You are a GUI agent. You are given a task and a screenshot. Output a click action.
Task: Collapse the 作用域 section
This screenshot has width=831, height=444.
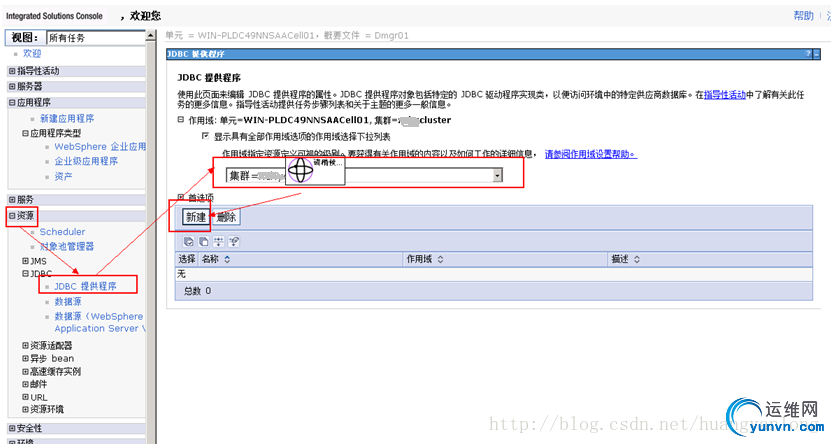pos(181,120)
